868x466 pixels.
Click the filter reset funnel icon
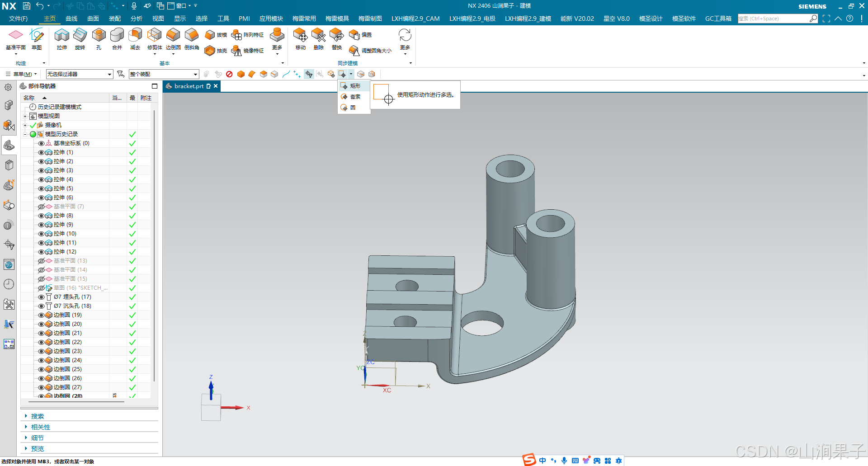(x=121, y=74)
